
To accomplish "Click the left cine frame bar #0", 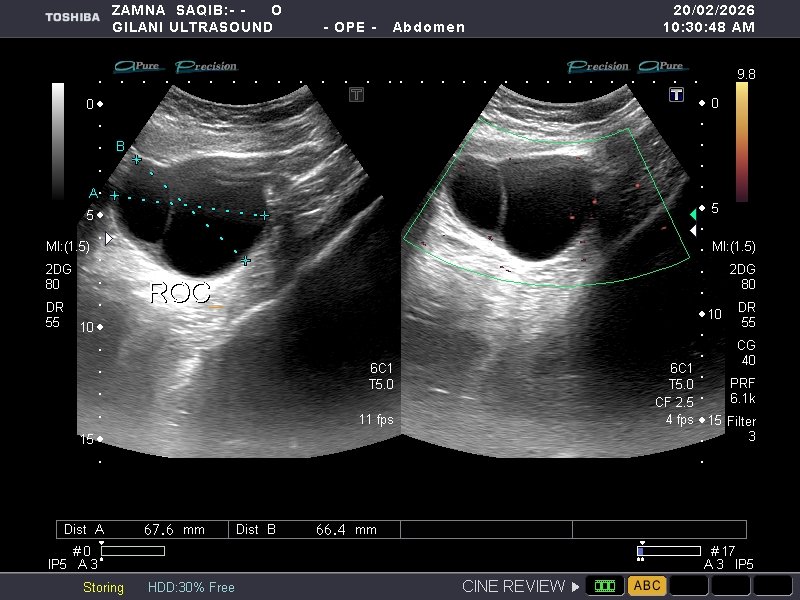I will (x=133, y=551).
